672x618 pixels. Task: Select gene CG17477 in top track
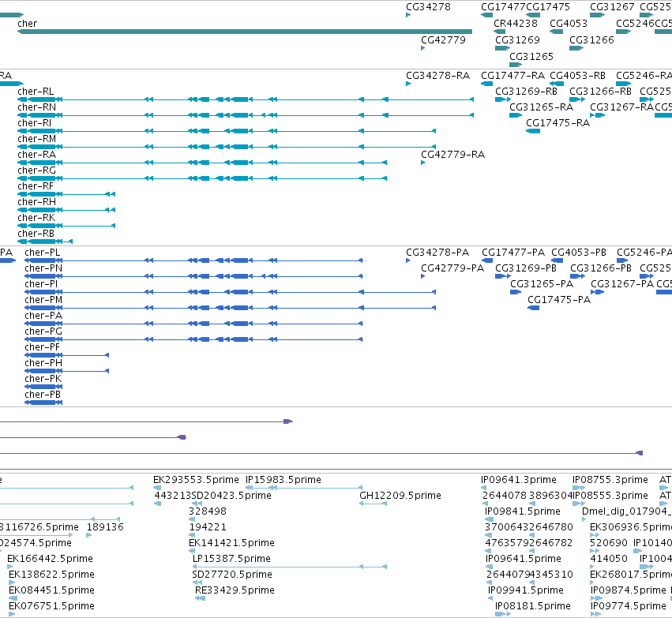click(503, 7)
